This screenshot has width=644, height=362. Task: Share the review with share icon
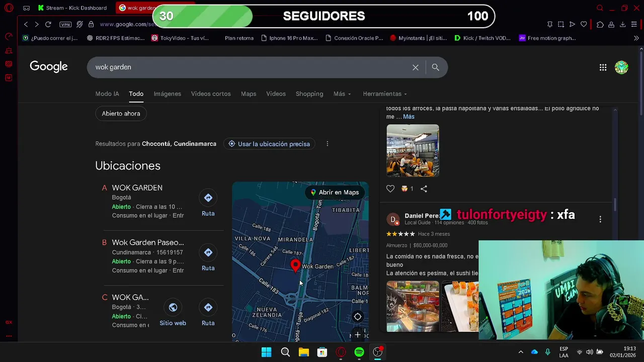point(424,189)
